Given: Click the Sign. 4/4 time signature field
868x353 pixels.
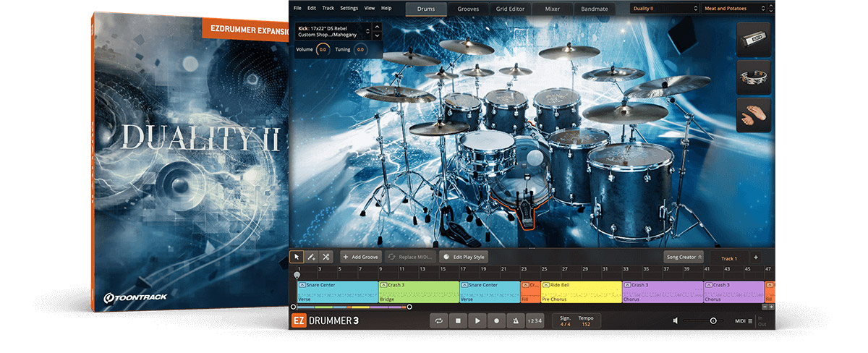Looking at the screenshot, I should click(565, 320).
